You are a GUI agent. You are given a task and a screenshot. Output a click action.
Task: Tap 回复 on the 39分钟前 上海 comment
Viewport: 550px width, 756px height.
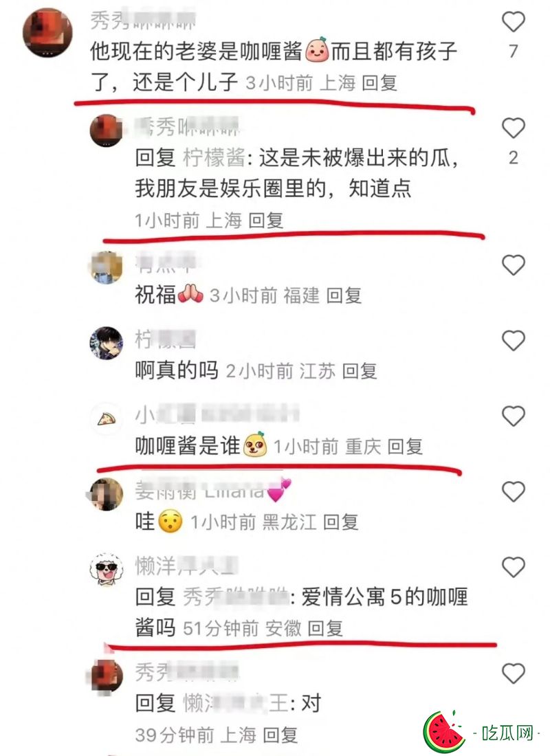(280, 735)
